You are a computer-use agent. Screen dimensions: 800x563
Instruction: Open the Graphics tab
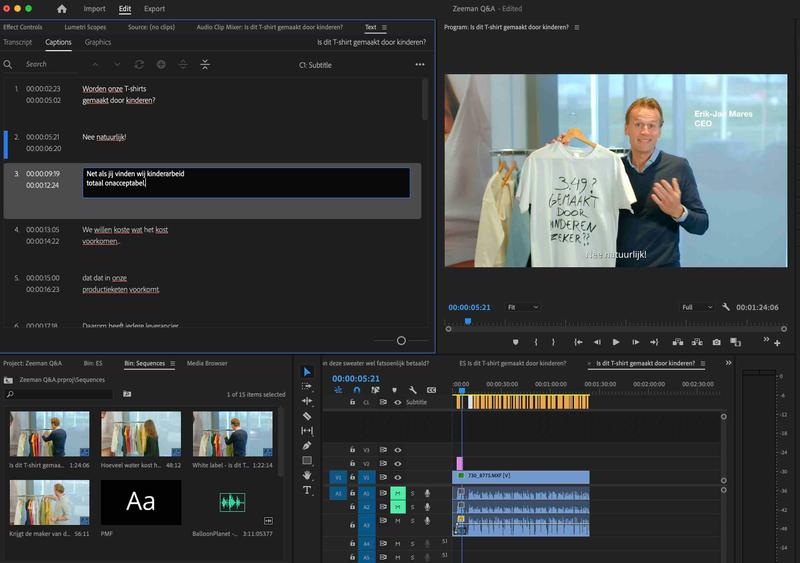(x=98, y=42)
